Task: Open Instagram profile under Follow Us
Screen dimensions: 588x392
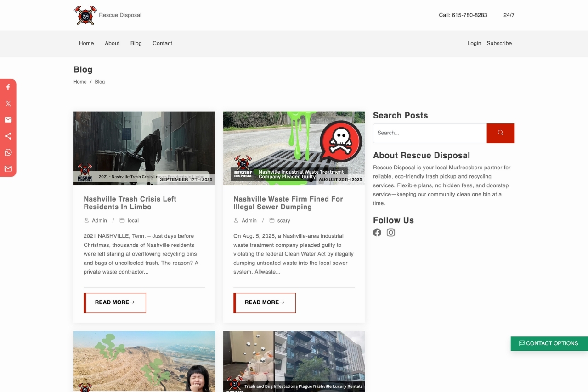Action: click(391, 232)
